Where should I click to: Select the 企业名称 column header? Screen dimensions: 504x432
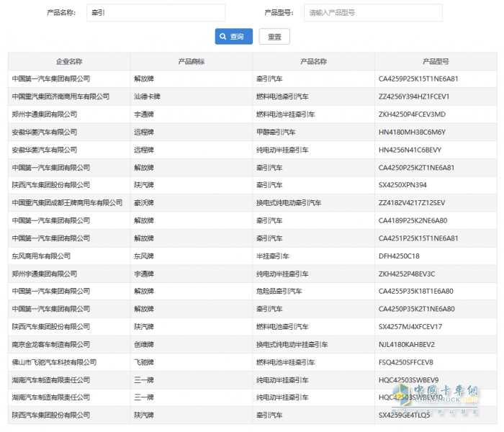[69, 61]
